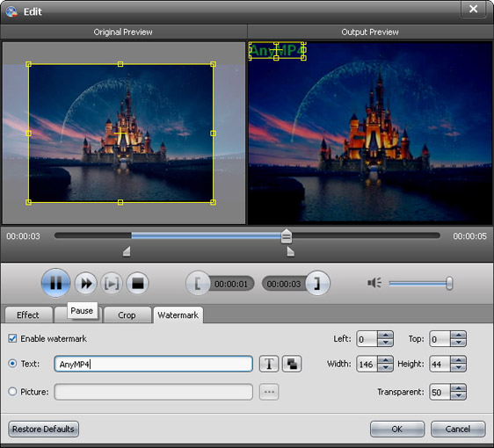Click the trim start marker under timeline

[127, 251]
